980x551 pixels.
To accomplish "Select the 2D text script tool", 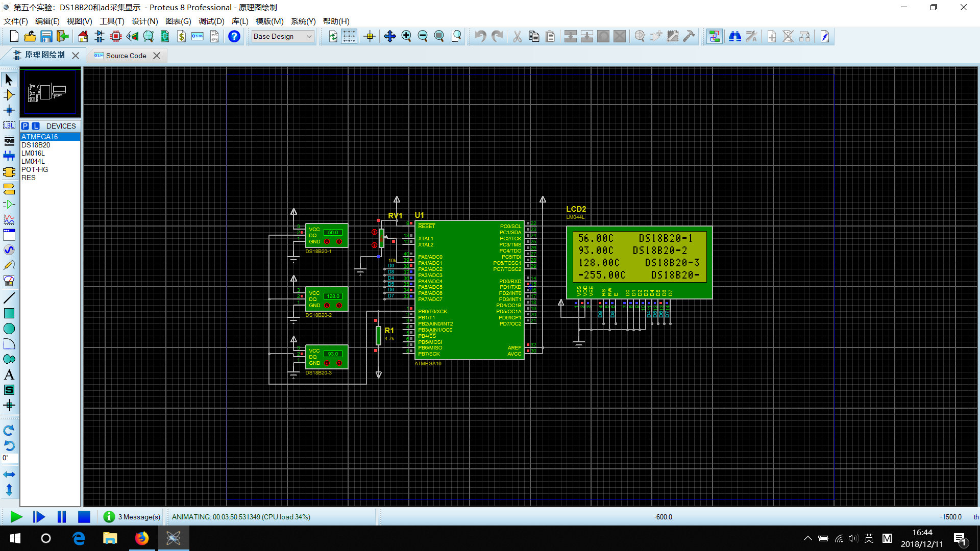I will [x=9, y=374].
